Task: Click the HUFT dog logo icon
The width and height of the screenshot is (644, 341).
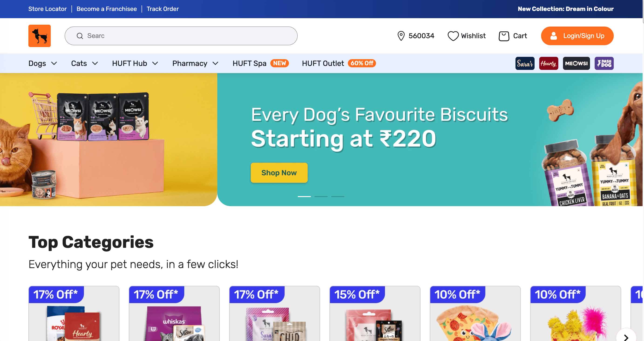Action: 40,36
